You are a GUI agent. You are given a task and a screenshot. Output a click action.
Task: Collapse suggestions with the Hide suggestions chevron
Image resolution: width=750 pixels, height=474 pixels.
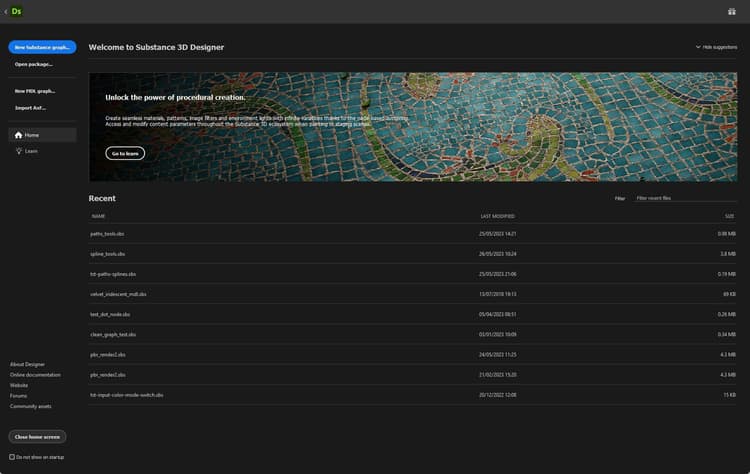click(698, 47)
